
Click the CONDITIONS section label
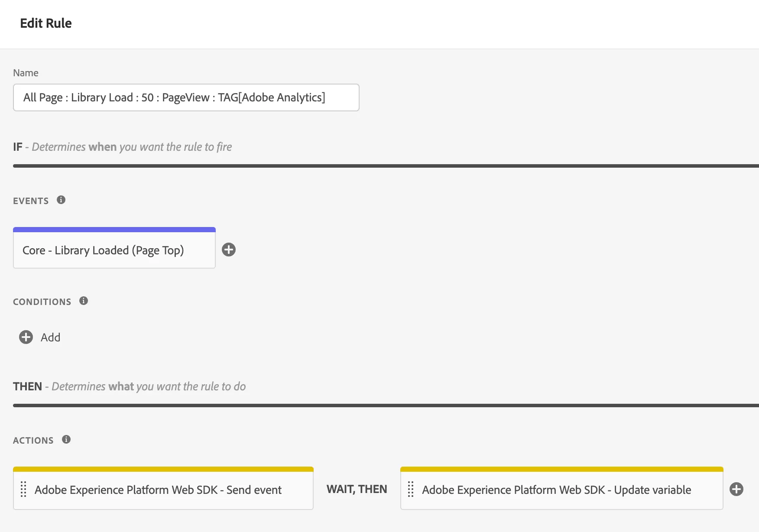(x=42, y=302)
